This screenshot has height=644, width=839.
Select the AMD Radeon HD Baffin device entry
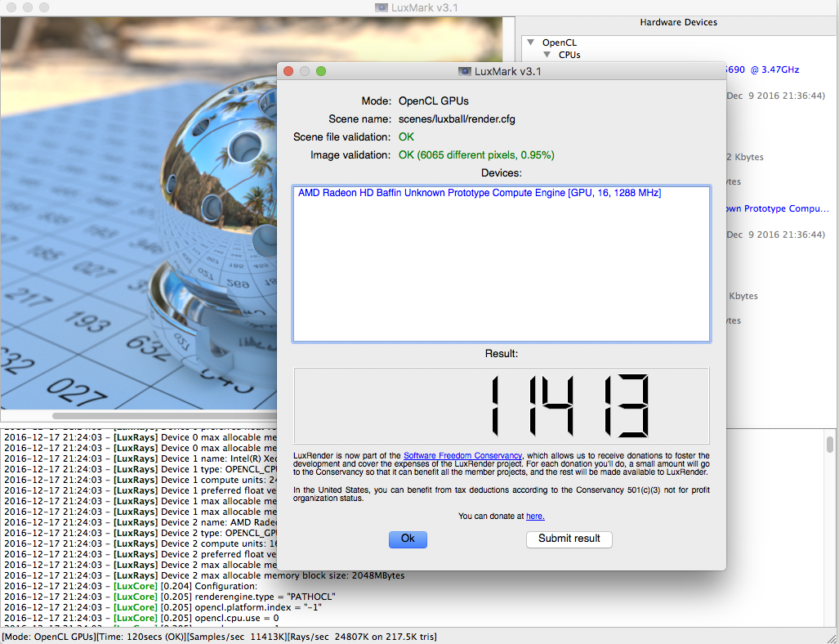point(480,193)
